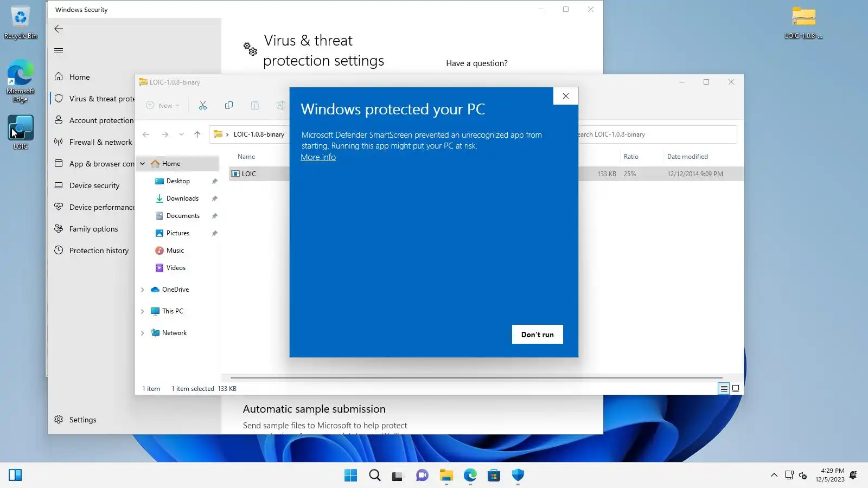Expand the OneDrive tree node
This screenshot has height=488, width=868.
pos(143,290)
